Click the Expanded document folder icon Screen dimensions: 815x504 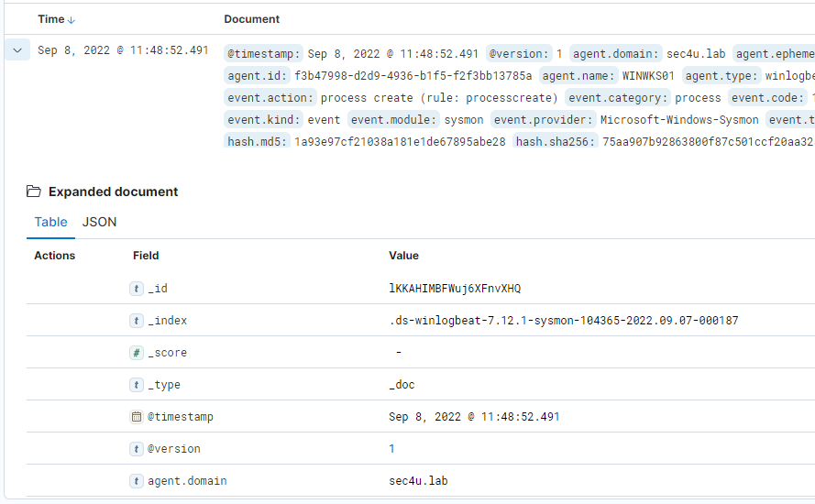point(34,192)
